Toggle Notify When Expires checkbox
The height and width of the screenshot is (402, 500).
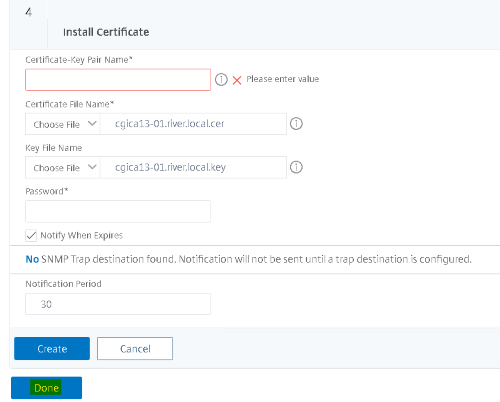pos(31,235)
